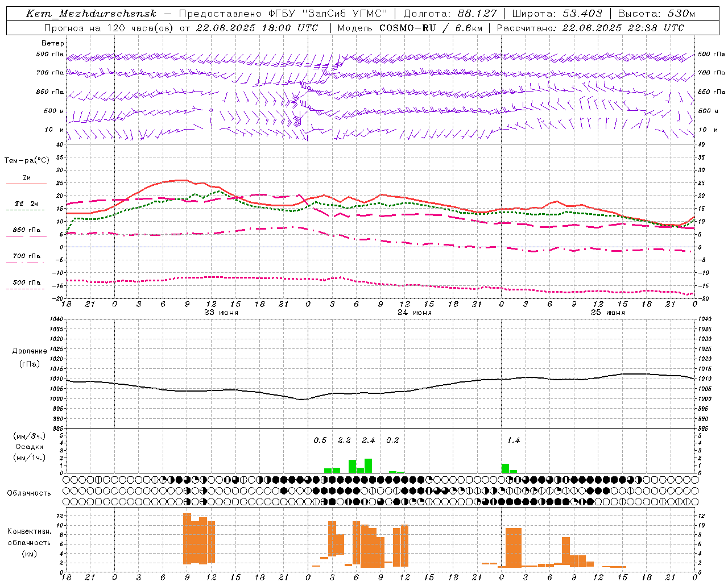Click the Тем-ра(°C) axis label
Screen dimensions: 728x582
pyautogui.click(x=27, y=161)
